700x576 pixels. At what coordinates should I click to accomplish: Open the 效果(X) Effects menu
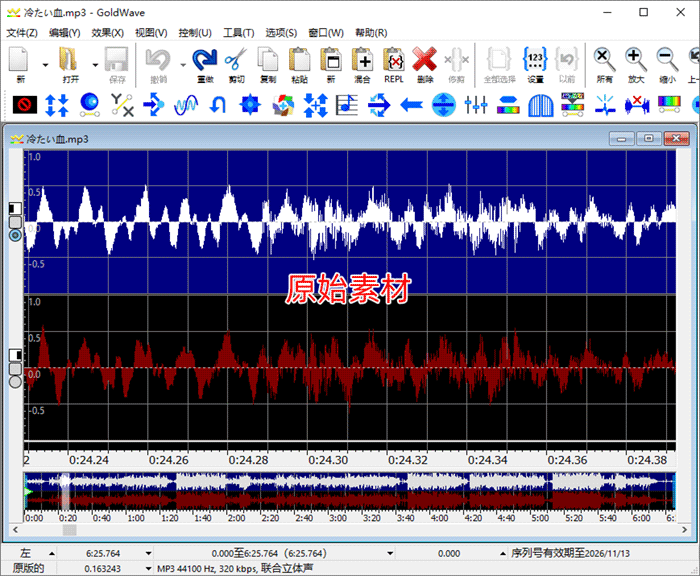pos(108,33)
